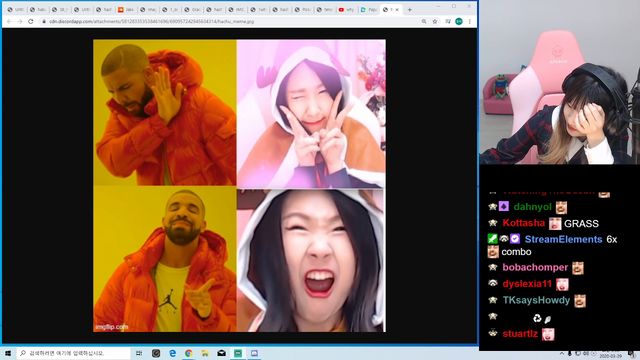640x360 pixels.
Task: Open Task View on the taskbar
Action: 139,353
